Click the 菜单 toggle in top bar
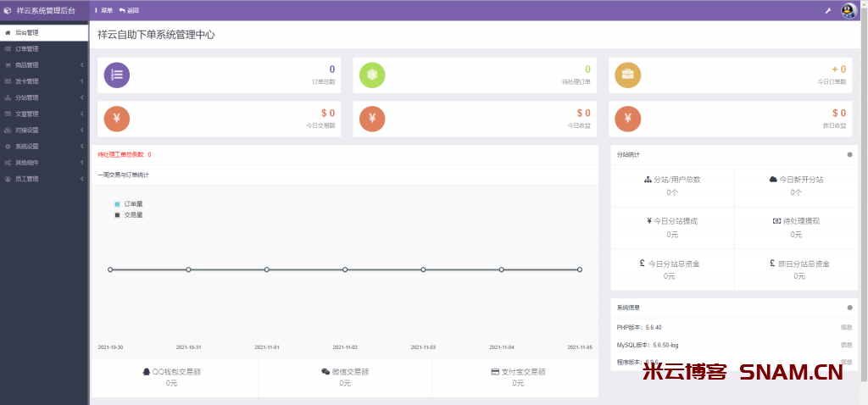The image size is (868, 405). point(103,10)
